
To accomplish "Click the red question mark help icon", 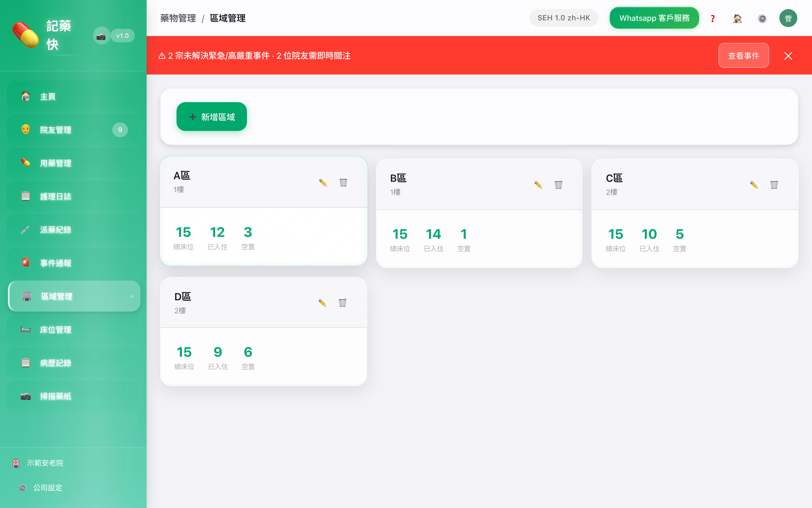I will [x=713, y=18].
